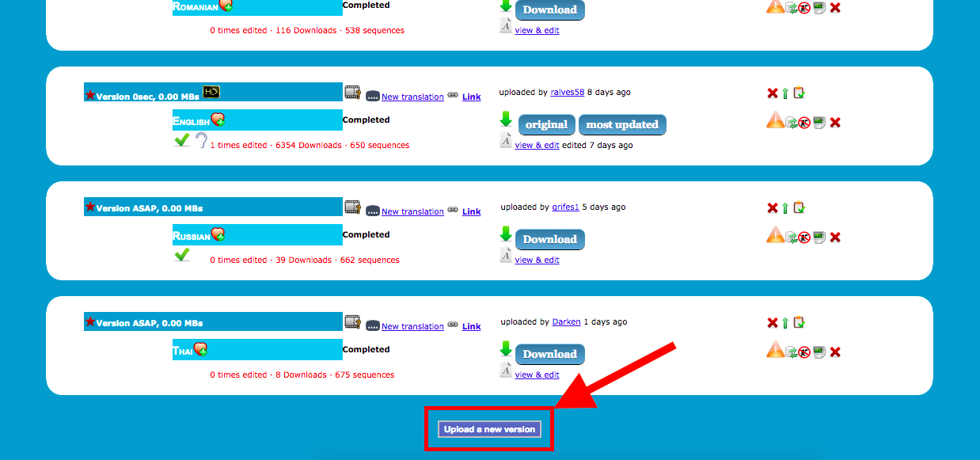The height and width of the screenshot is (460, 980).
Task: Click the red X icon in Romanian row
Action: point(835,7)
